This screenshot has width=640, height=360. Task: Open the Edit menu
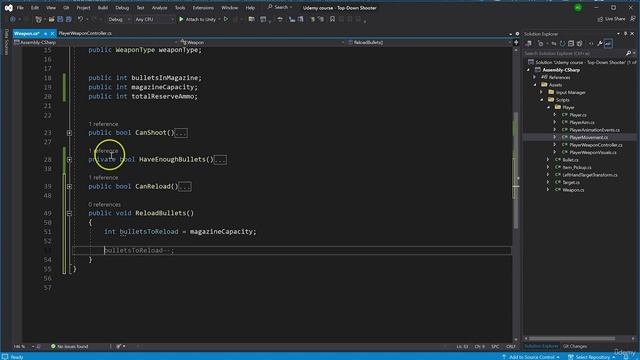[x=35, y=8]
